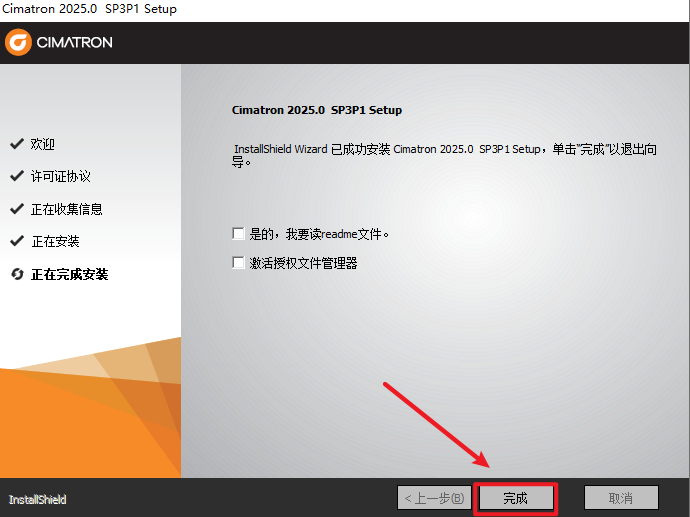
Task: Click the bold Cimatron 2025.0 SP3P1 Setup heading
Action: (x=316, y=110)
